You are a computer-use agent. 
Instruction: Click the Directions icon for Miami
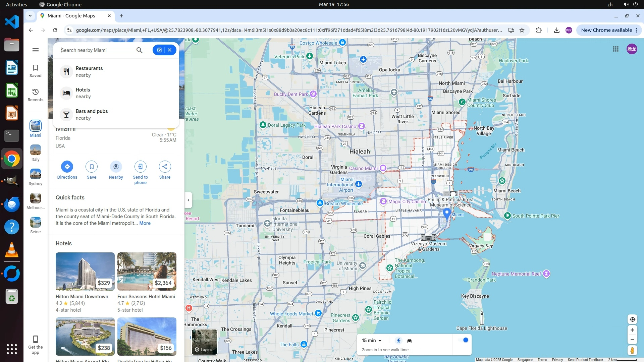click(x=67, y=167)
